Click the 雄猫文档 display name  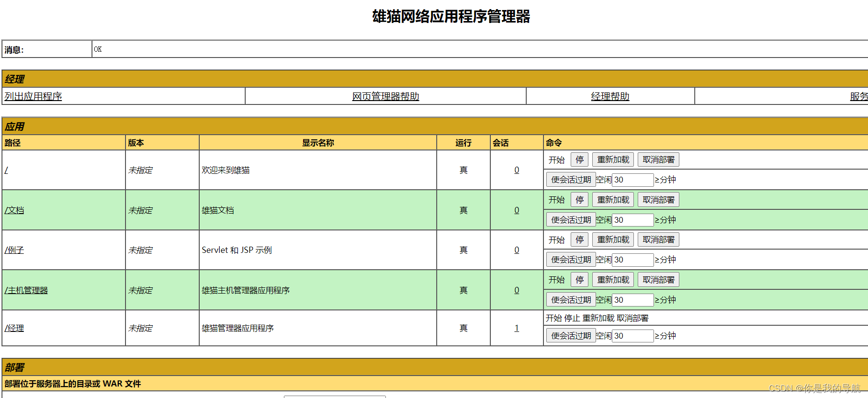[218, 210]
